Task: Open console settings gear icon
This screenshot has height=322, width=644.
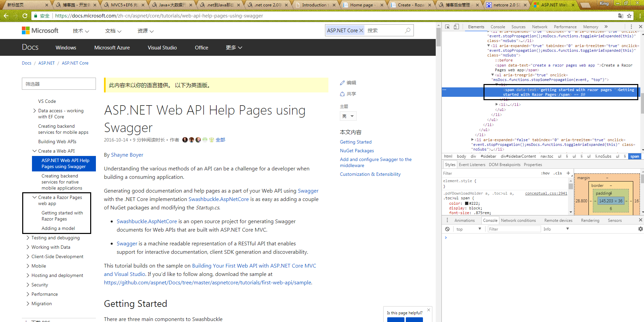Action: click(x=640, y=229)
